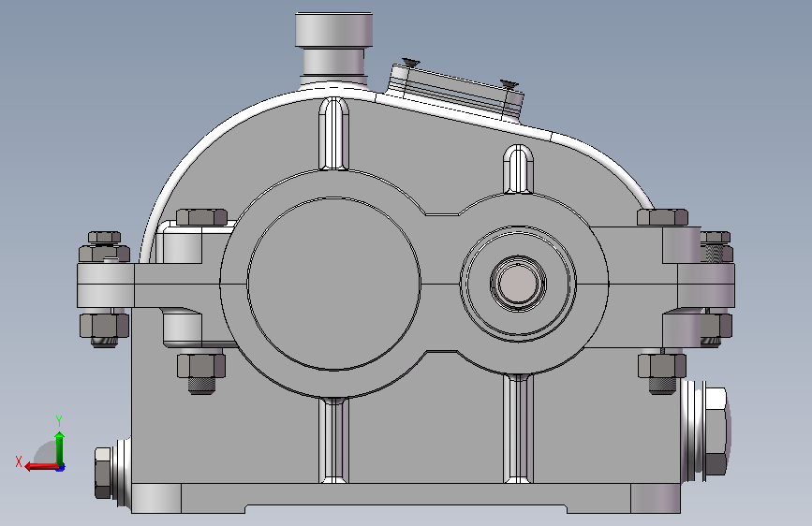Select the small output shaft end face
This screenshot has height=526, width=812.
coord(518,284)
